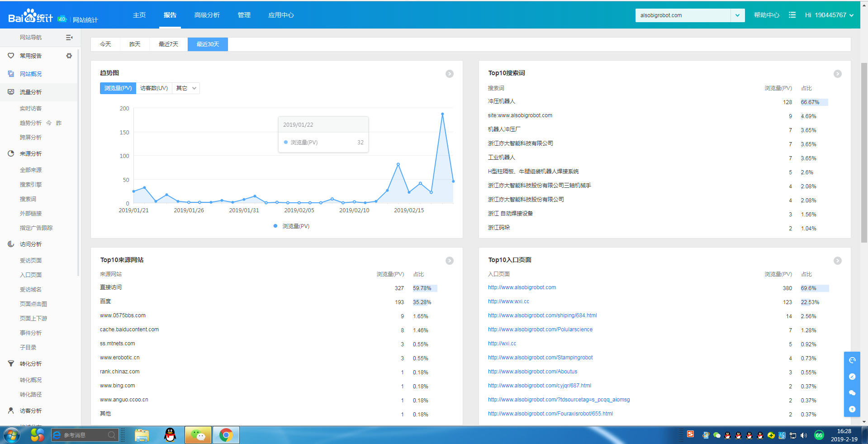The image size is (868, 444).
Task: Click the feedback pencil icon in floating bar
Action: click(x=852, y=377)
